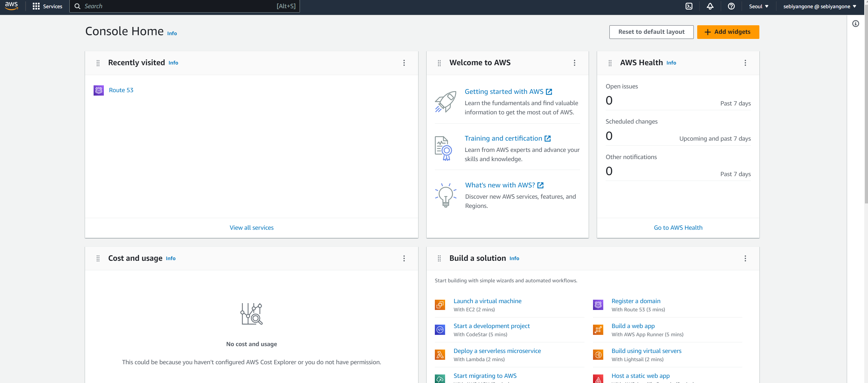Image resolution: width=868 pixels, height=383 pixels.
Task: Click the search magnifier icon
Action: point(78,6)
